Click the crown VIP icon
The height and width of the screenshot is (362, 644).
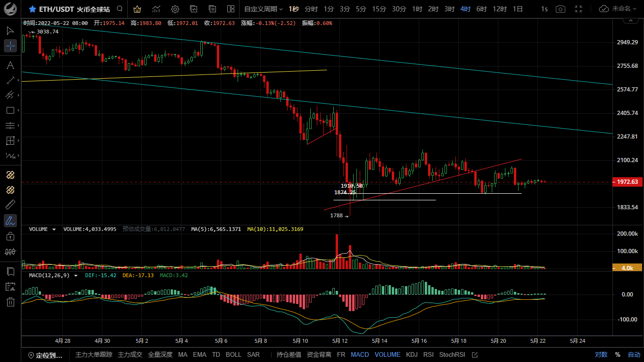pyautogui.click(x=137, y=9)
